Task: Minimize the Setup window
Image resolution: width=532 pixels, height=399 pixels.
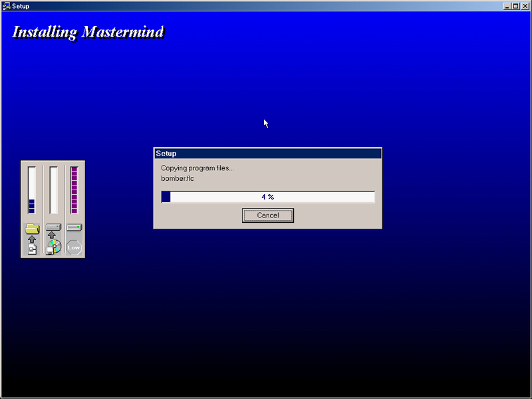Action: click(507, 6)
